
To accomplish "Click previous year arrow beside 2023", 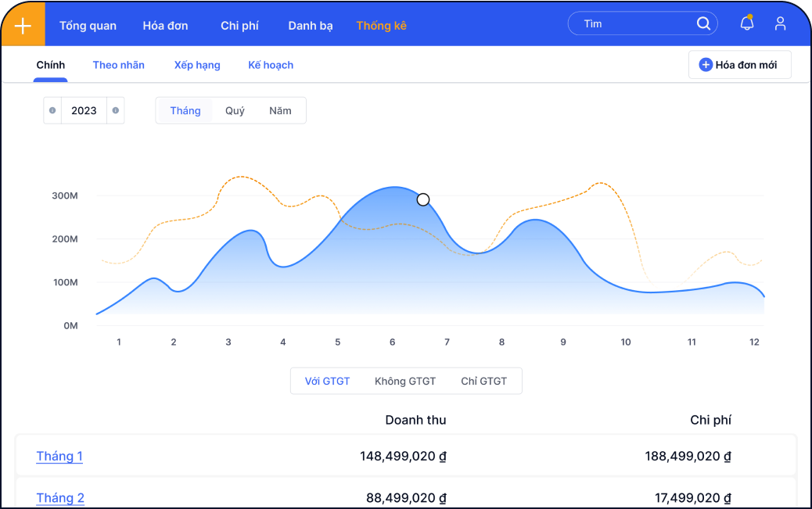I will point(52,110).
